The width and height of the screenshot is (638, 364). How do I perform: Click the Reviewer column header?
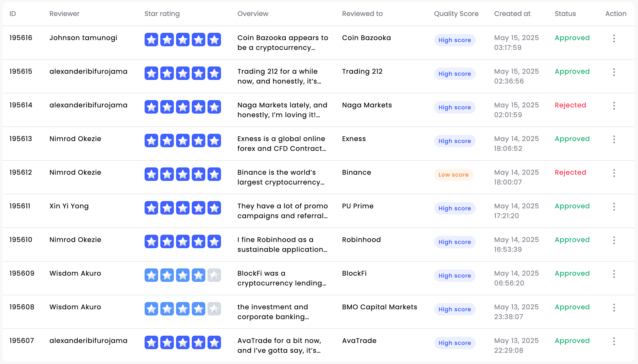[64, 14]
